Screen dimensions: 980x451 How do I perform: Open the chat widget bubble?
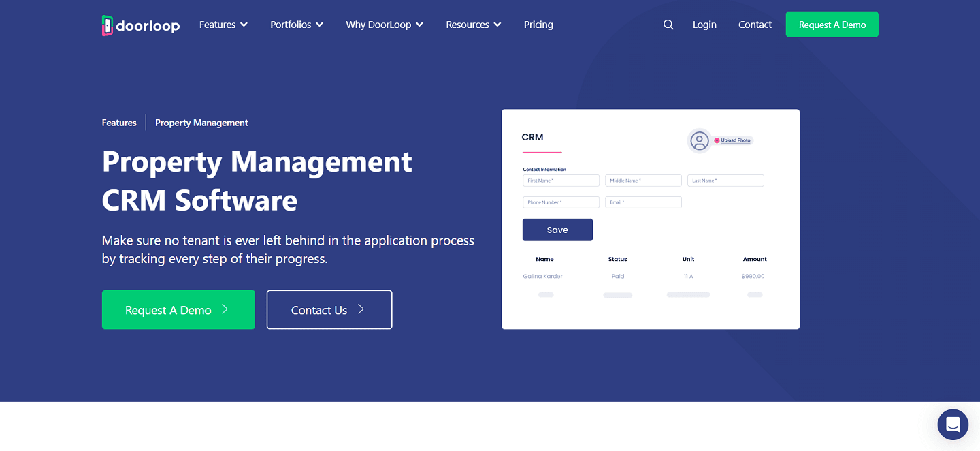[x=953, y=424]
